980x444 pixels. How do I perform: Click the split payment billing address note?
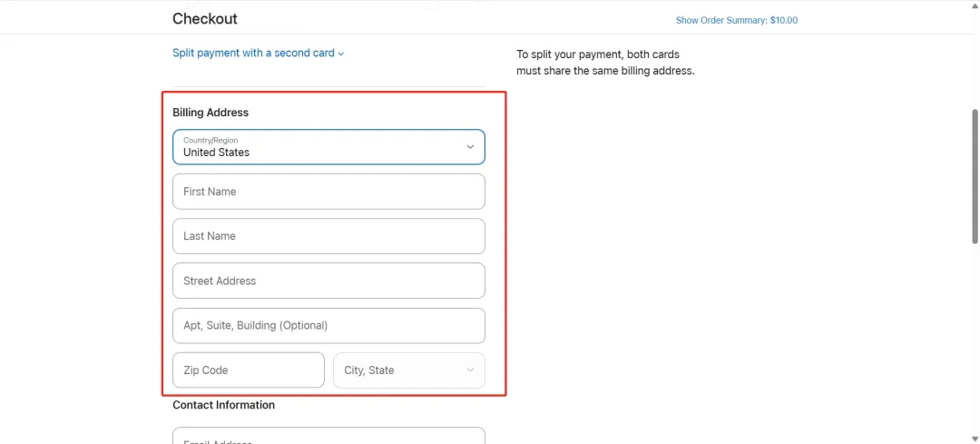click(605, 63)
